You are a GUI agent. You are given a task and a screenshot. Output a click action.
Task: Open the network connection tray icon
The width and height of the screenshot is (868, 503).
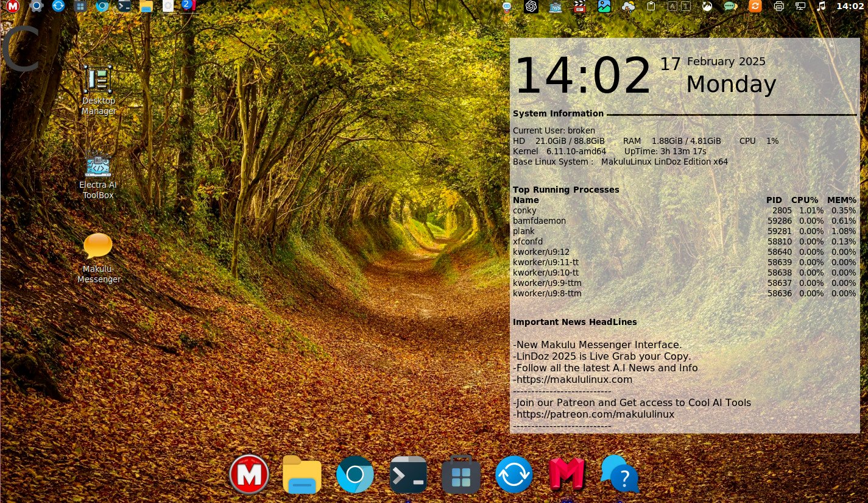[x=800, y=7]
